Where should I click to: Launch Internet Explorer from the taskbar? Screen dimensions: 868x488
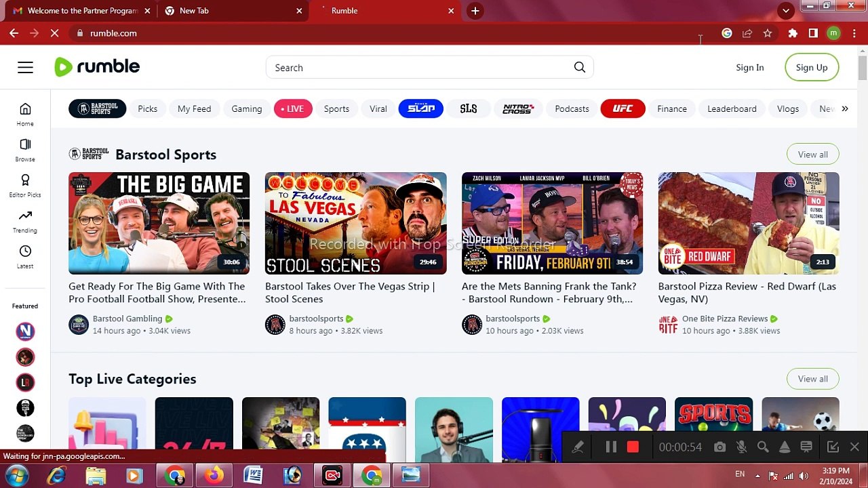[56, 475]
